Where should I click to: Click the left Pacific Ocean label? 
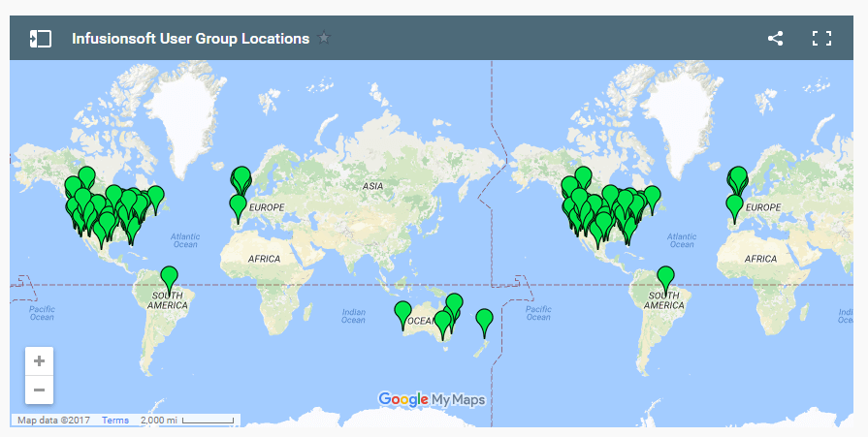coord(42,313)
